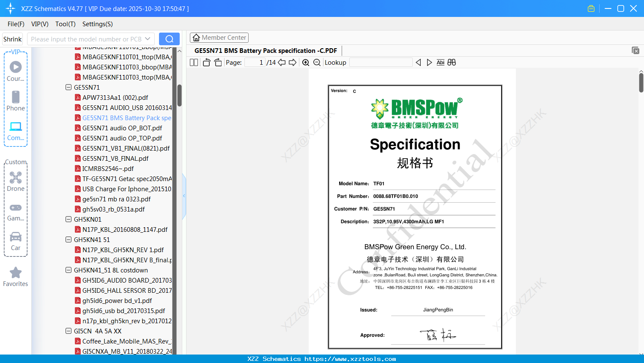Click the Lookup text field
The height and width of the screenshot is (363, 644).
pos(381,63)
